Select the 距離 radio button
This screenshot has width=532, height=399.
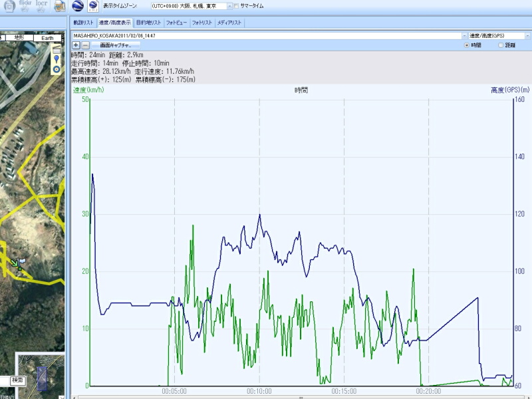pos(501,45)
